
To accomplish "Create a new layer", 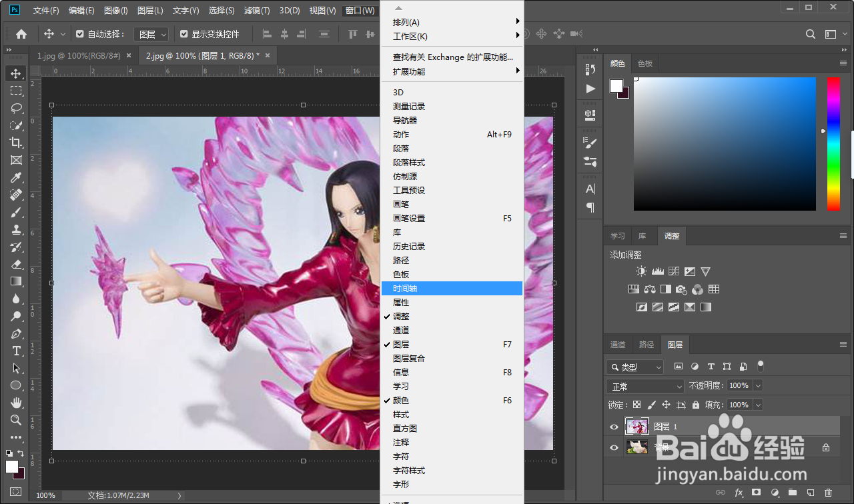I will point(811,493).
